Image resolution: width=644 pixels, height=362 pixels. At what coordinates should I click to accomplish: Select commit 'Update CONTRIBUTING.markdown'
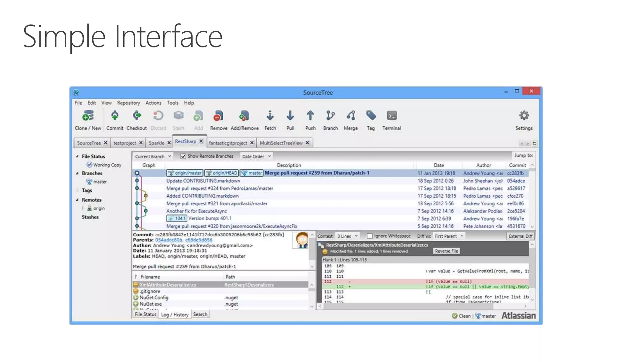(203, 181)
